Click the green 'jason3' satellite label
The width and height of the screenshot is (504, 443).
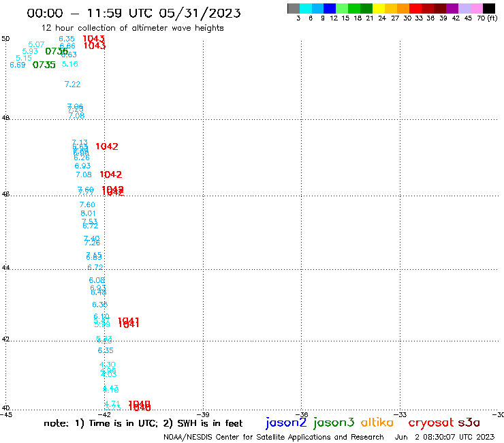click(334, 423)
